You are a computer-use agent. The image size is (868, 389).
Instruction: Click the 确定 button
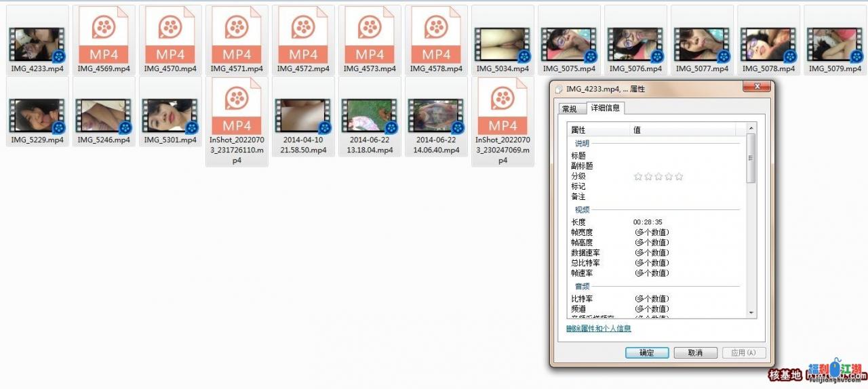[x=647, y=352]
